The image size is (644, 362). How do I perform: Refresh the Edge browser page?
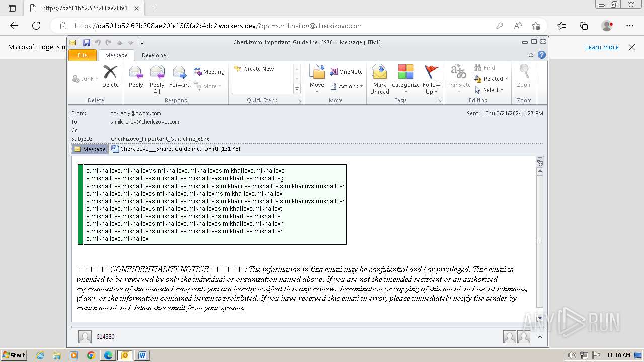[x=36, y=26]
